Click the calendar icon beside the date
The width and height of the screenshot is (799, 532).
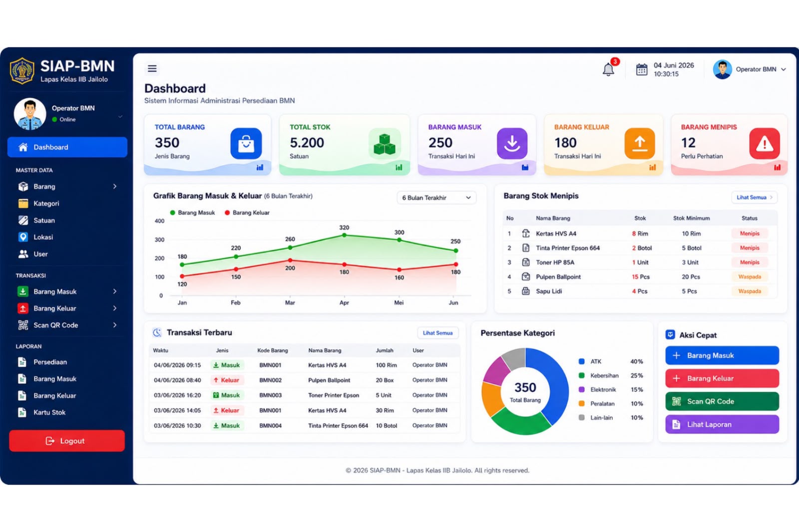[642, 69]
